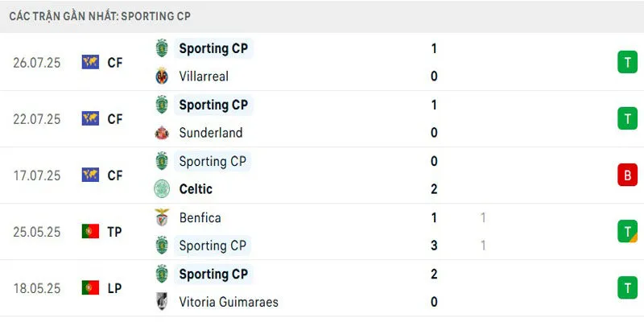Click the Portugal flag beside LP
The image size is (644, 322).
[90, 287]
